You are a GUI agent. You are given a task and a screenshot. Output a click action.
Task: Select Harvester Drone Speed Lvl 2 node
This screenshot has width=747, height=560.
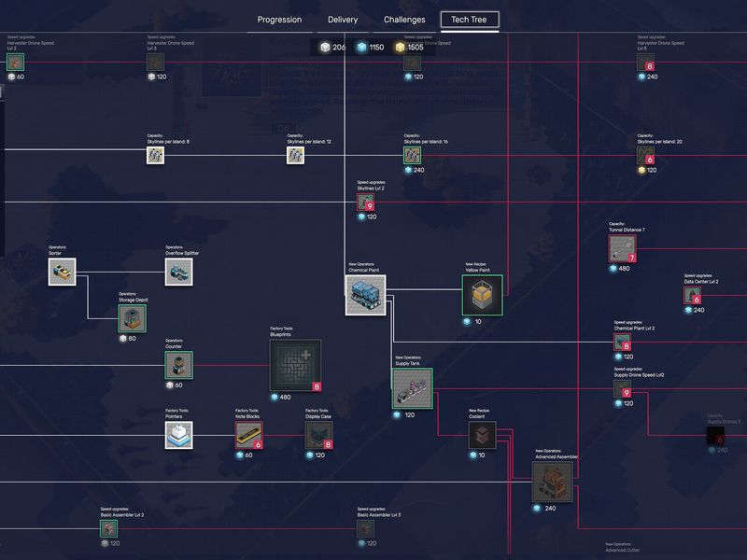click(x=15, y=62)
